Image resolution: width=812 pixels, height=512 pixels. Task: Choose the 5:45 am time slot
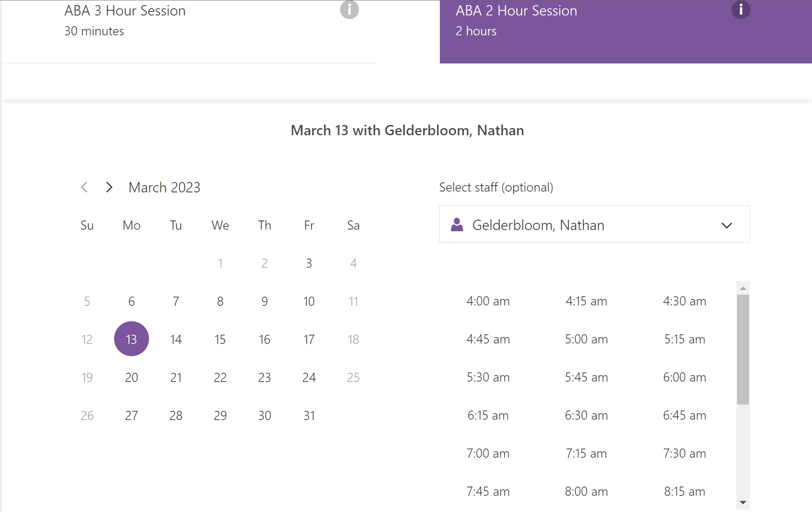point(586,377)
